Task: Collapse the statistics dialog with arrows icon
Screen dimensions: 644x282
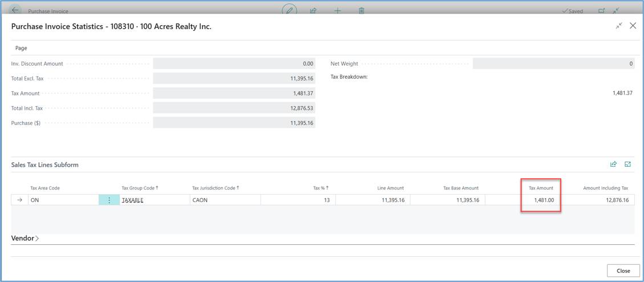Action: click(619, 26)
